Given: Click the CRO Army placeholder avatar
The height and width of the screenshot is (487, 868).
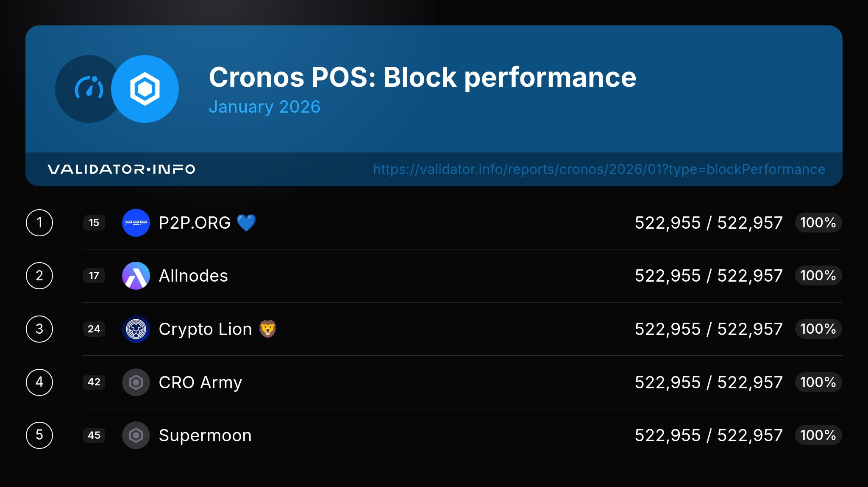Looking at the screenshot, I should click(136, 382).
